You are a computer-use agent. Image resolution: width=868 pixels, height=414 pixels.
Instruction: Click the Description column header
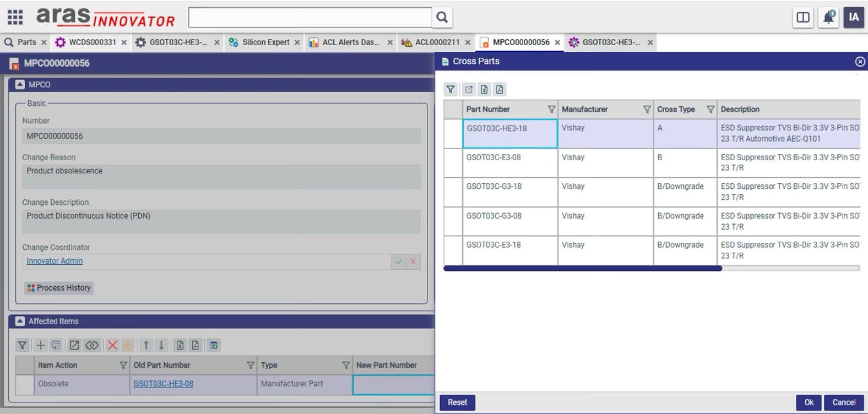pos(789,110)
